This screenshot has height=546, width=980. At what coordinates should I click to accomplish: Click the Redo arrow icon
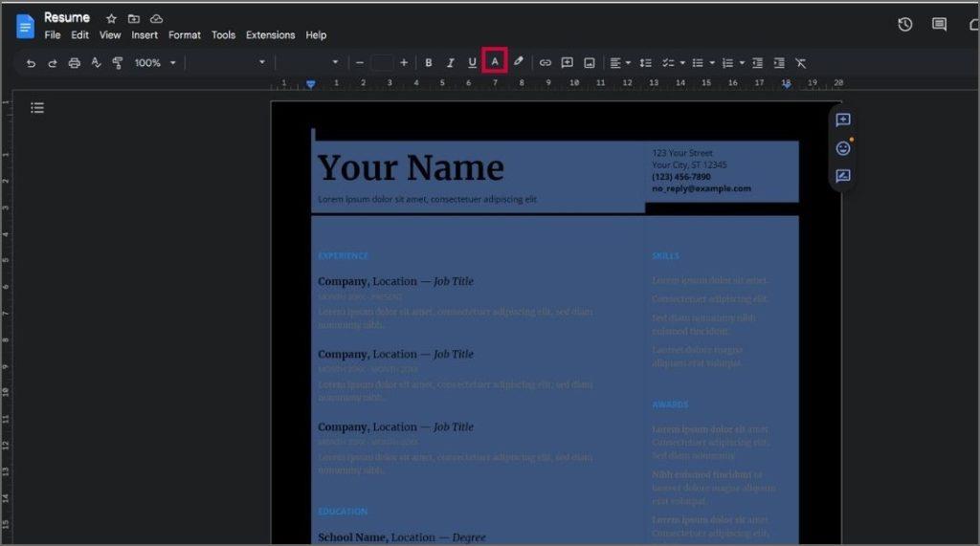point(53,63)
